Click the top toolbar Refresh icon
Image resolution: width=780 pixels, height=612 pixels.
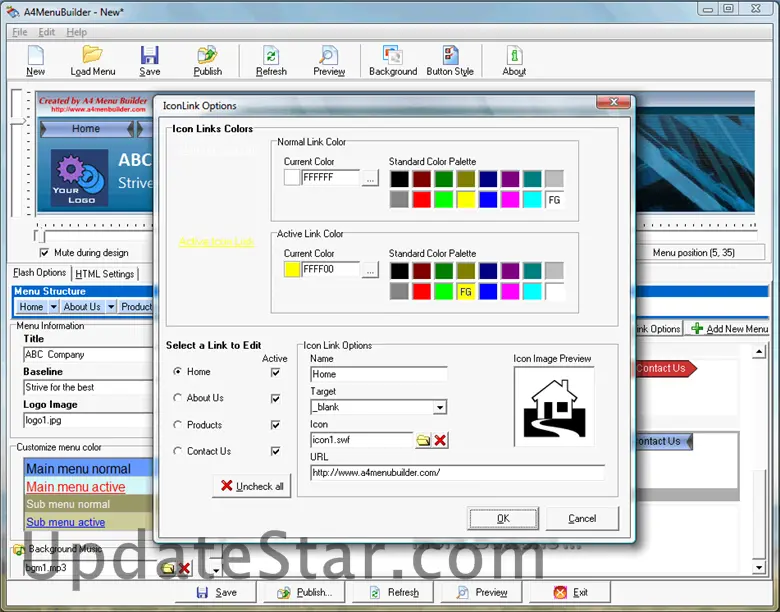(271, 61)
